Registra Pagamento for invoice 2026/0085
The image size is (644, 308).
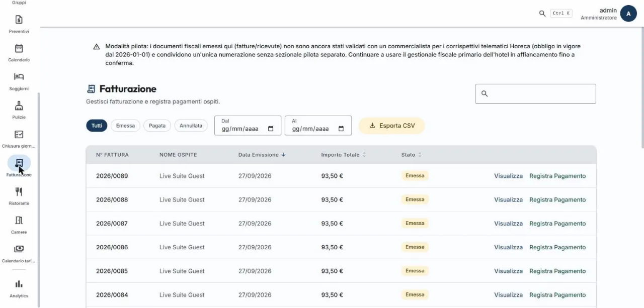point(557,271)
